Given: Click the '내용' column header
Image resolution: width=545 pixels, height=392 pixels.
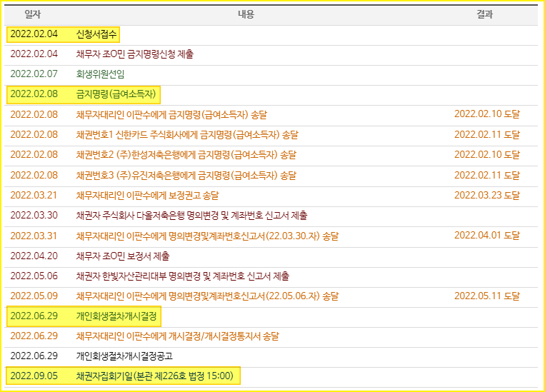Looking at the screenshot, I should tap(246, 14).
